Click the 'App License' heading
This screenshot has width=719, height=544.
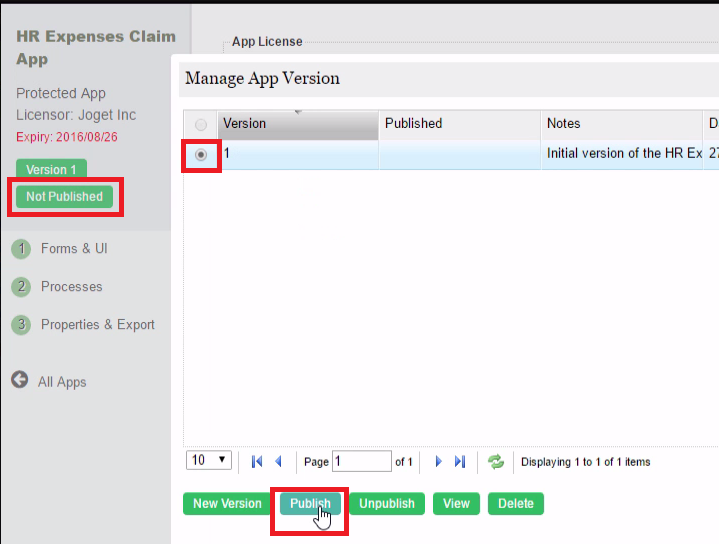[267, 42]
